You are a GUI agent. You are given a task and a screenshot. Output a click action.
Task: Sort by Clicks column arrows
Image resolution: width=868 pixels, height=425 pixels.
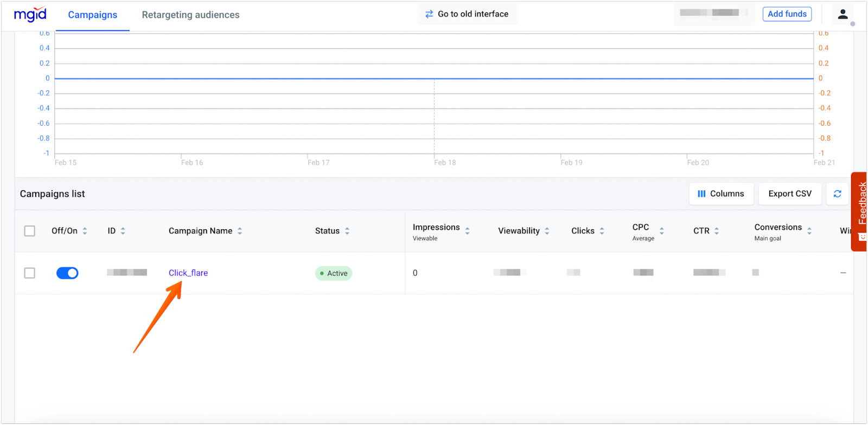point(602,231)
